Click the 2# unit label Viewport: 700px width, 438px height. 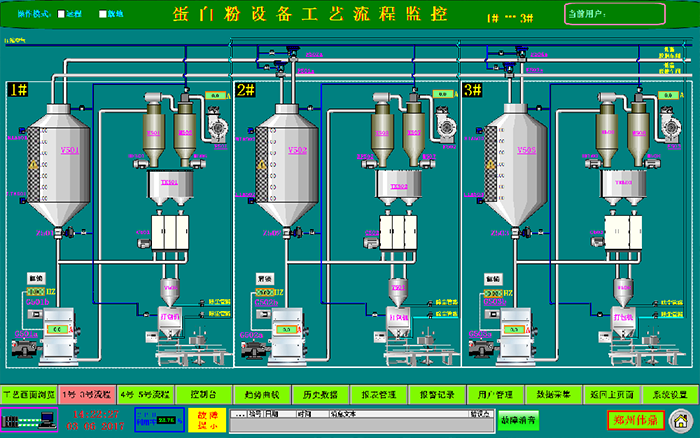point(246,90)
